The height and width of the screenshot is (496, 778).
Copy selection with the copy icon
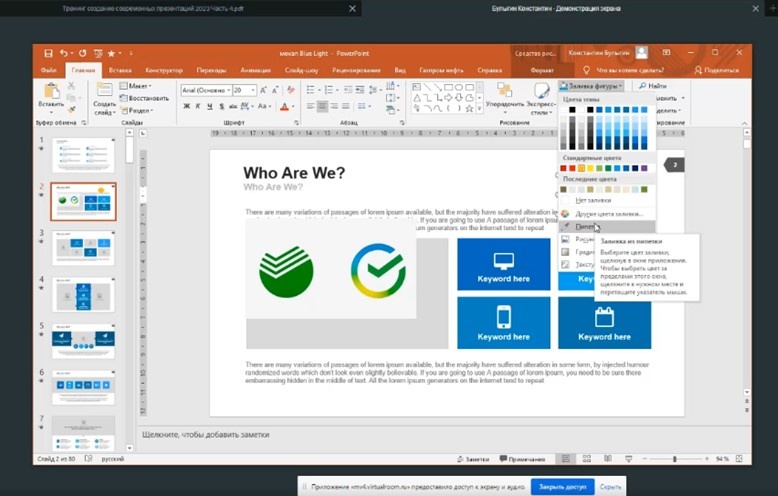(71, 97)
